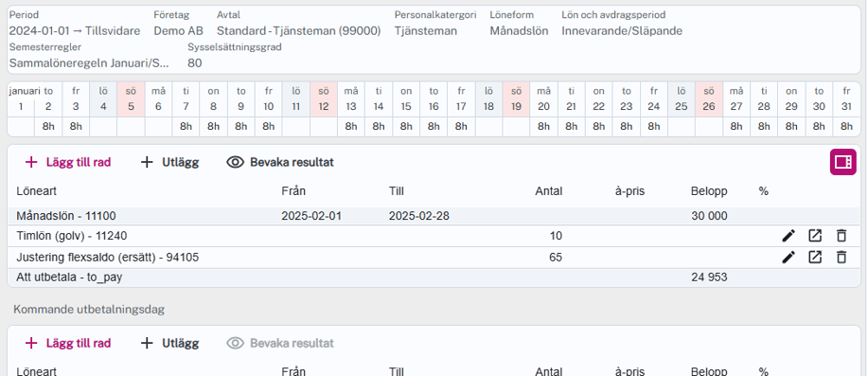Click Standard - Tjänsteman (99000) agreement
The image size is (868, 376).
[x=299, y=31]
